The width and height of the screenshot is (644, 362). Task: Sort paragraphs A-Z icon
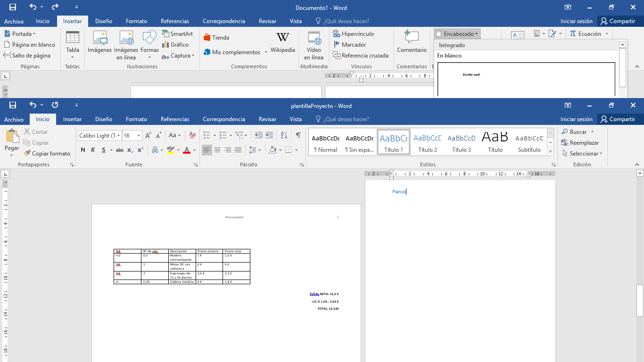[x=284, y=135]
